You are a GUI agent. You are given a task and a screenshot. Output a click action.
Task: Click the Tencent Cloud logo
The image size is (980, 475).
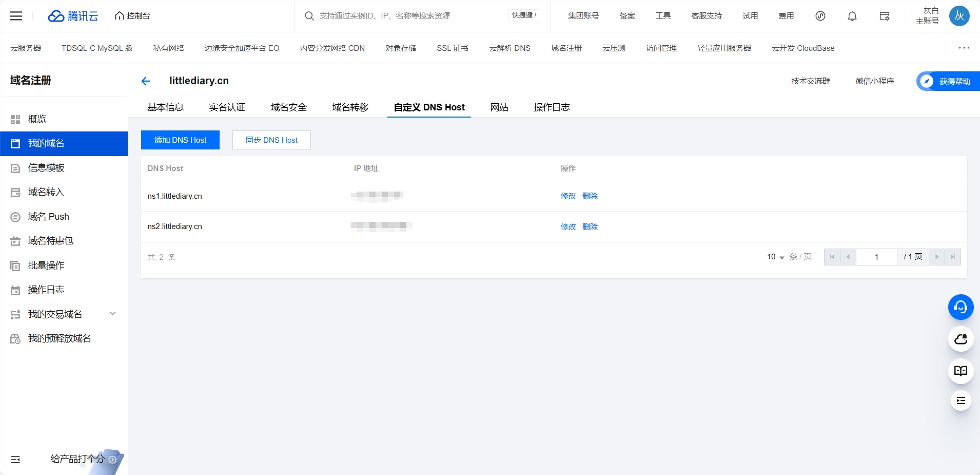point(73,16)
